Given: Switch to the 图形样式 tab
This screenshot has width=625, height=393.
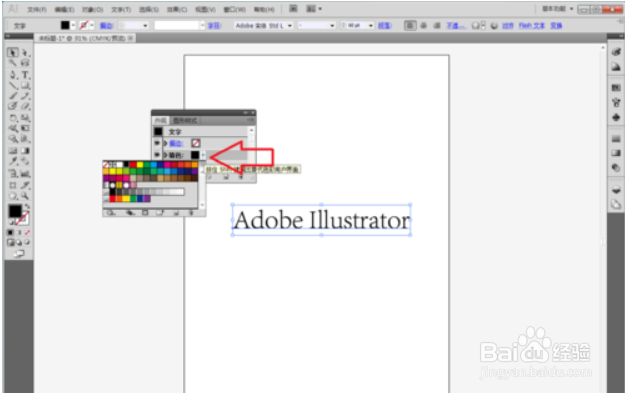Looking at the screenshot, I should pyautogui.click(x=185, y=120).
